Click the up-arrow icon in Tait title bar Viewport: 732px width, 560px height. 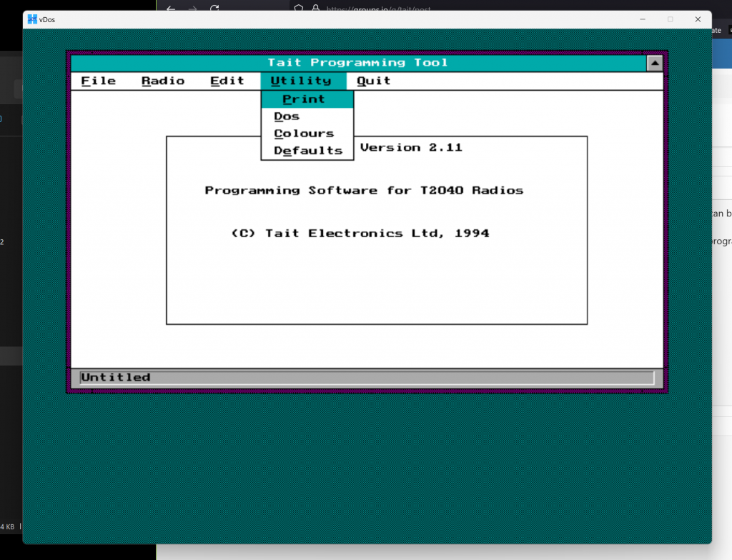pos(655,63)
